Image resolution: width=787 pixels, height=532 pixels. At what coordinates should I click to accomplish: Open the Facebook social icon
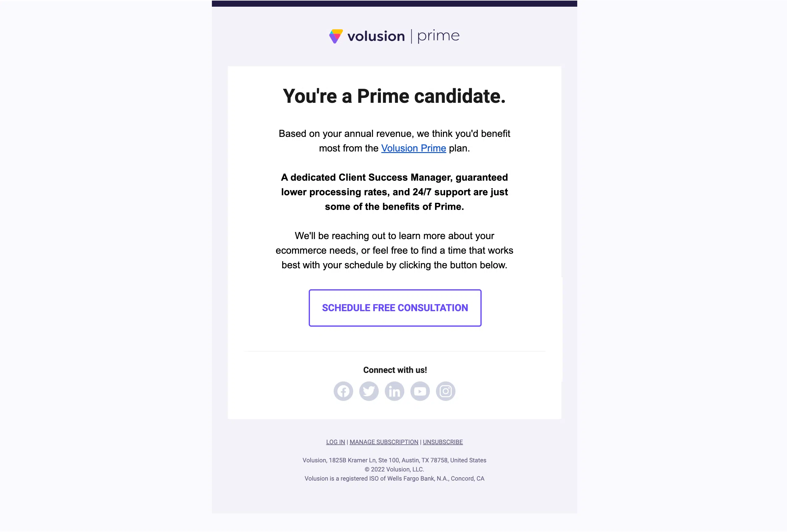(343, 391)
